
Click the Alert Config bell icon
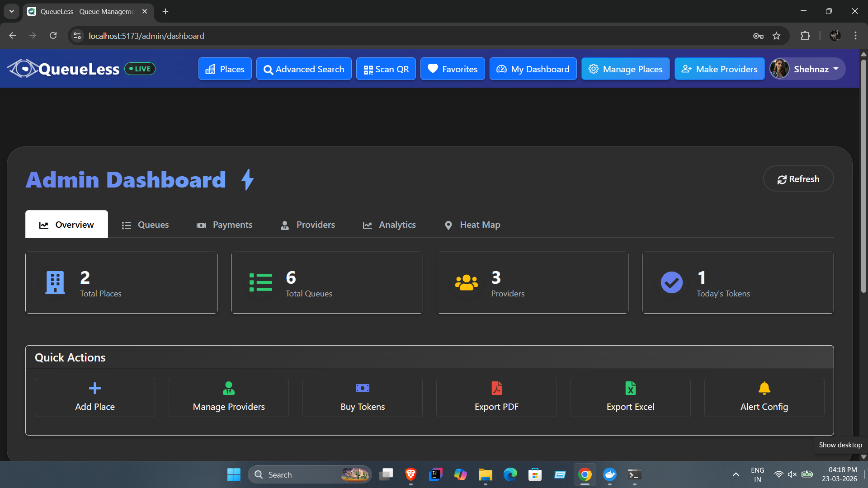(x=764, y=388)
